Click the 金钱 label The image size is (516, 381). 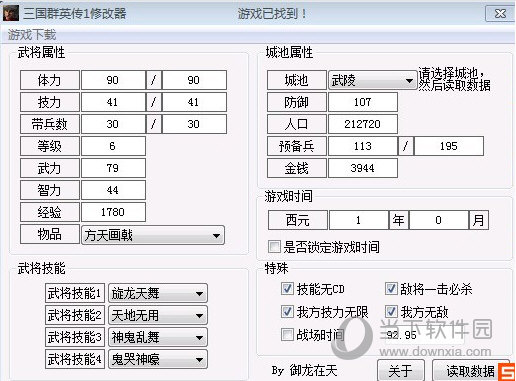click(x=297, y=168)
